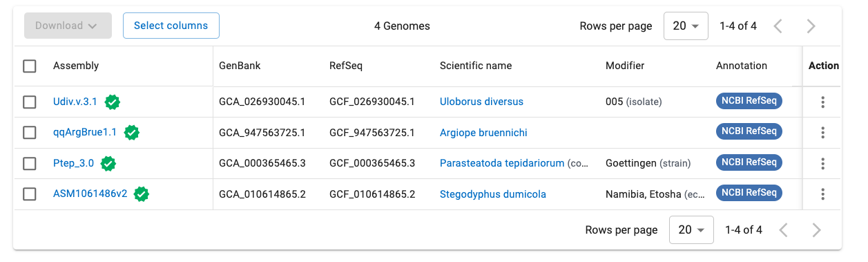Image resolution: width=868 pixels, height=262 pixels.
Task: Check the box for qqArgBrue1.1 assembly
Action: [30, 133]
